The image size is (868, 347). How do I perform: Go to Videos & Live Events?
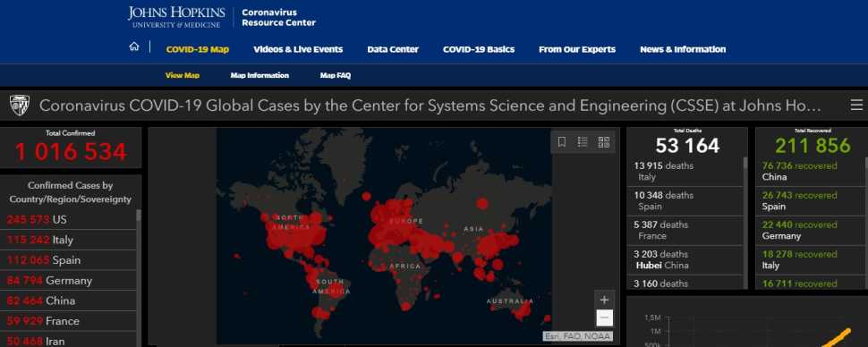[298, 49]
